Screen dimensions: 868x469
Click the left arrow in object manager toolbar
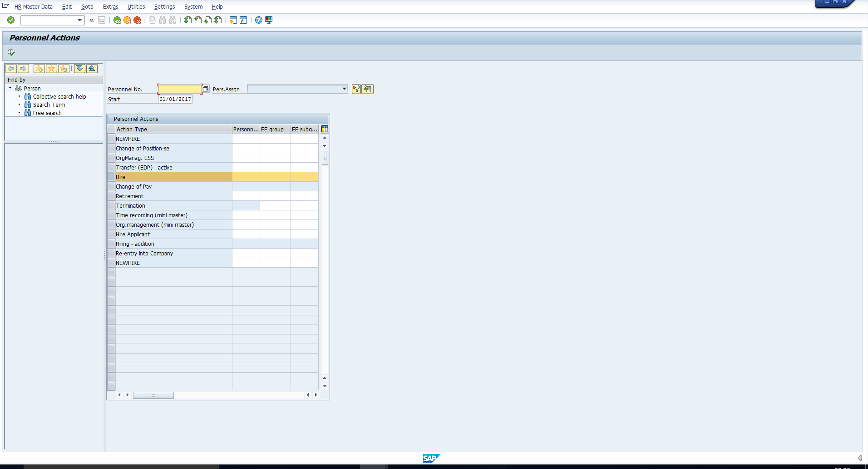pos(11,69)
